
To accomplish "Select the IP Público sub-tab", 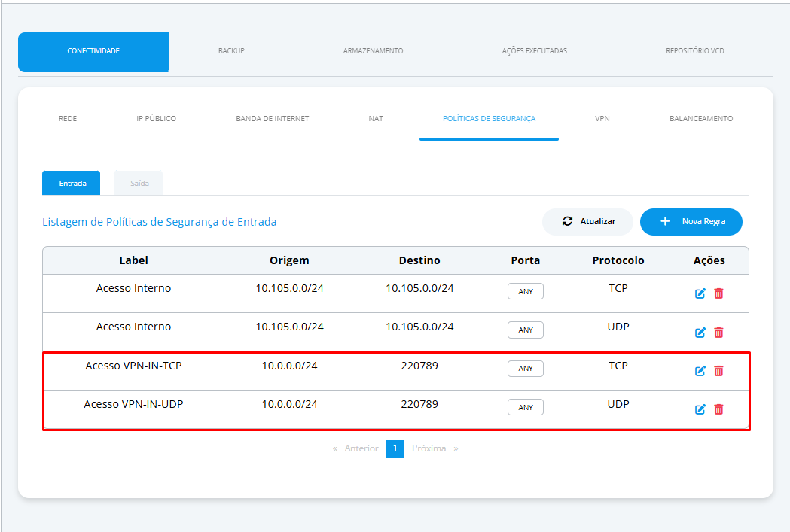I will pyautogui.click(x=156, y=119).
